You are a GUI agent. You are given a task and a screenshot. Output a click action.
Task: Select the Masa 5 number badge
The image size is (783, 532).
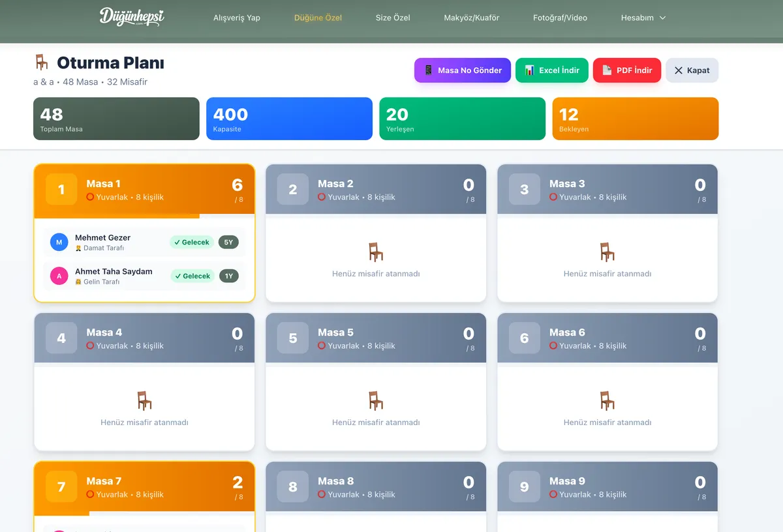click(293, 338)
